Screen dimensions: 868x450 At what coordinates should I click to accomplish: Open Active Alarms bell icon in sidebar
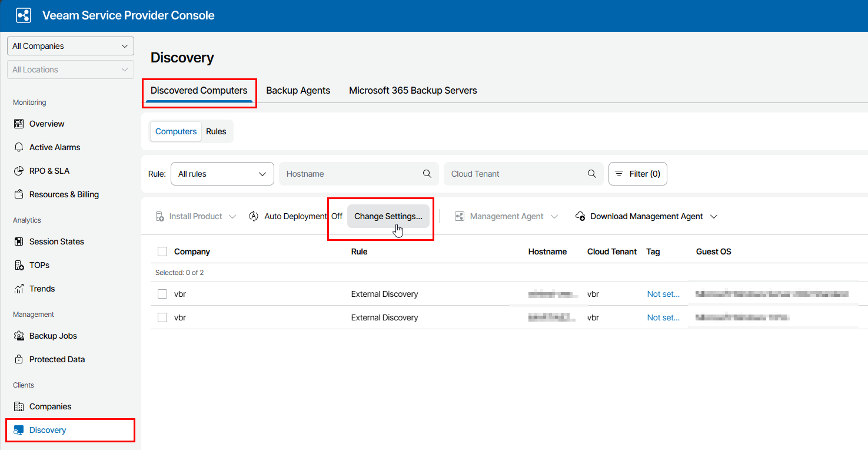coord(18,147)
